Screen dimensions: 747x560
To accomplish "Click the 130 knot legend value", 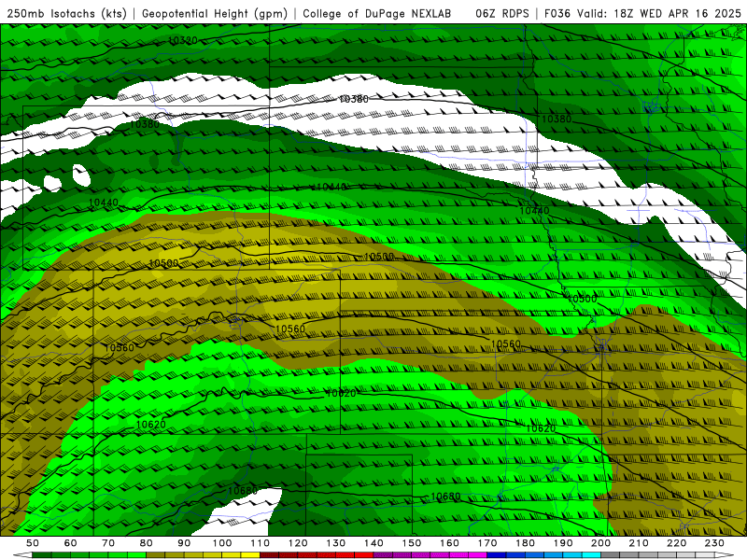I will tap(336, 543).
